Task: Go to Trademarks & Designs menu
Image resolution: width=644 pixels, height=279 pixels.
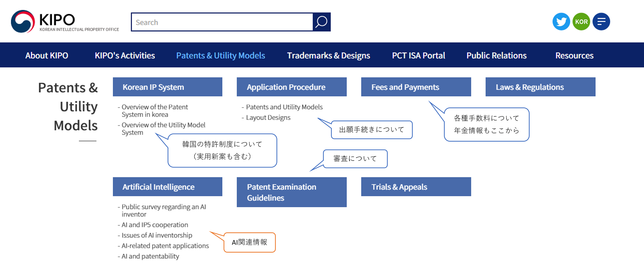Action: (x=328, y=55)
